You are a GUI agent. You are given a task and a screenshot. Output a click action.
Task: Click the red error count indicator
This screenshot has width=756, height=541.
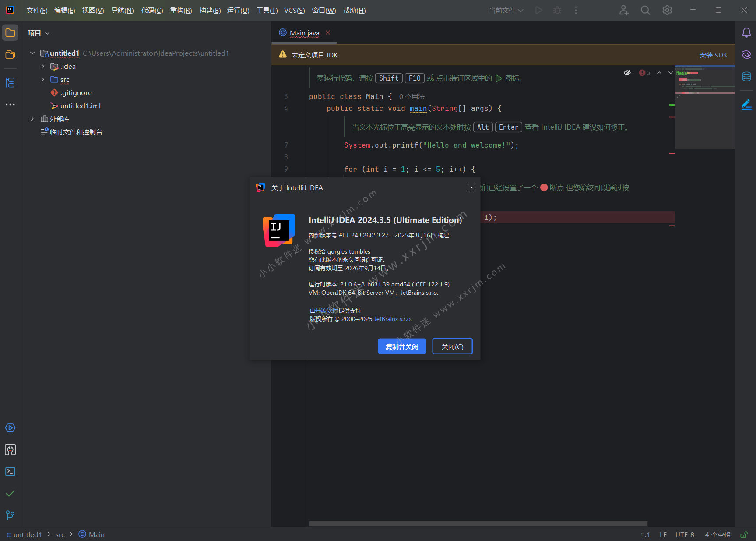click(645, 73)
